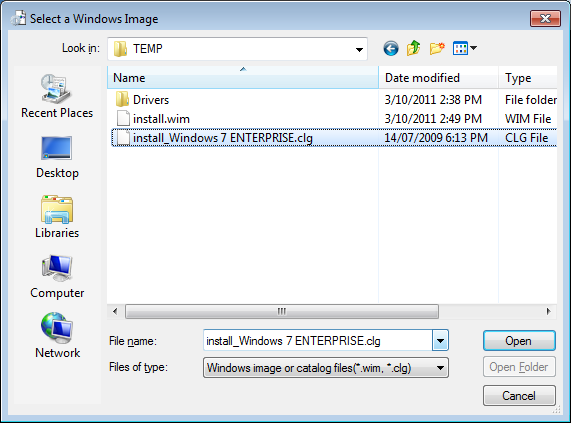Click the WIM File type cell
Image resolution: width=571 pixels, height=423 pixels.
528,119
